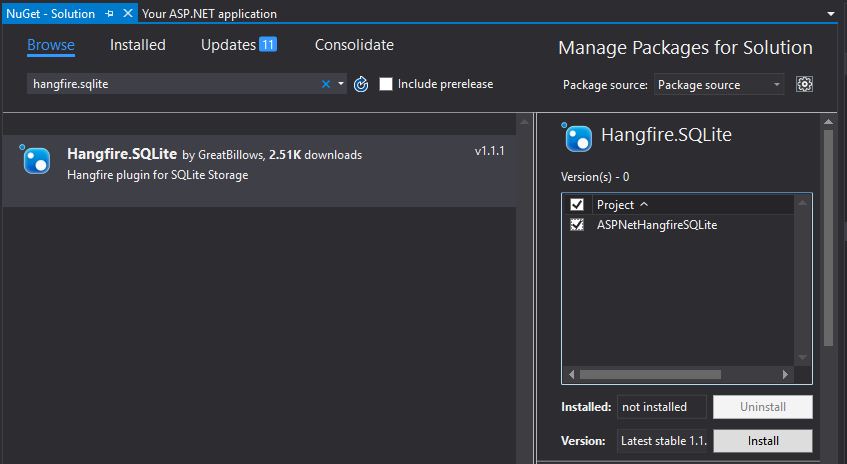Viewport: 847px width, 464px height.
Task: Switch to the Installed tab
Action: pyautogui.click(x=138, y=45)
